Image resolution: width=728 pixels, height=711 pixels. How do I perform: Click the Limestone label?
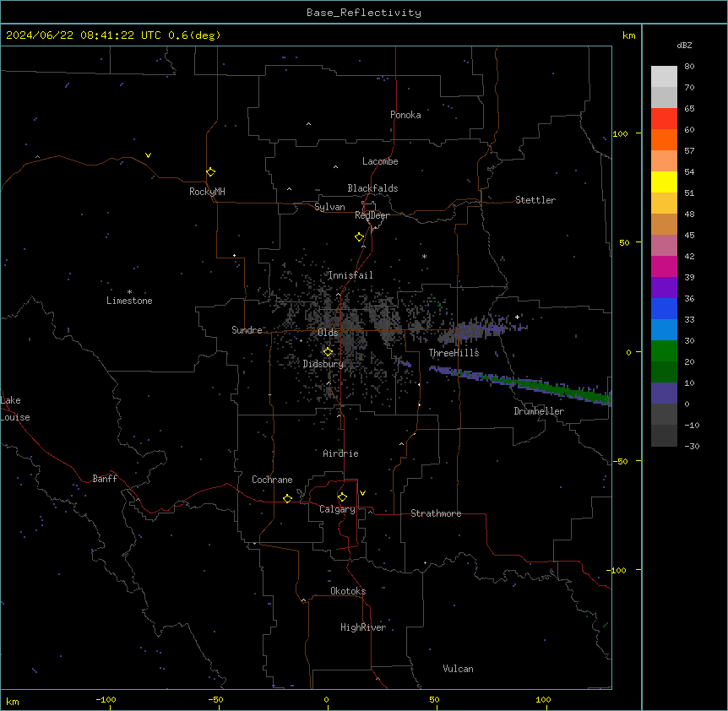tap(129, 301)
